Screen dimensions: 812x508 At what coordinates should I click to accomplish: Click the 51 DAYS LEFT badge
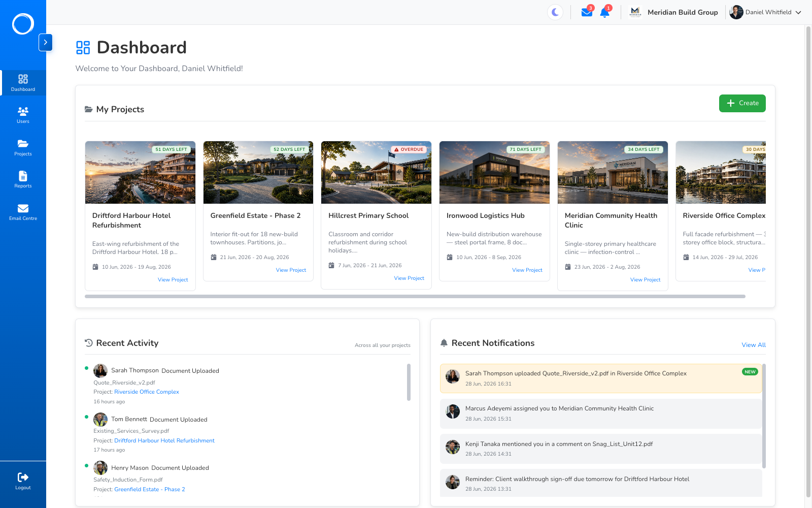click(x=172, y=149)
